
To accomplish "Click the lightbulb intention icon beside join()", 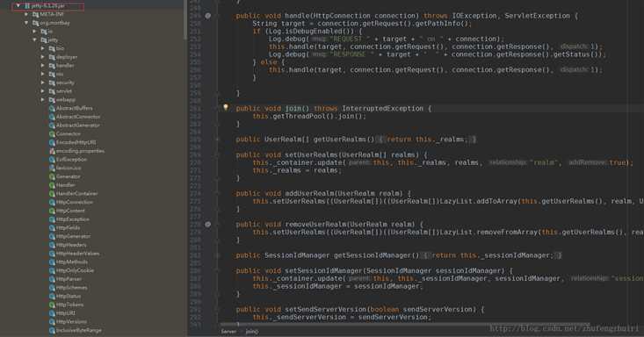I will coord(226,108).
